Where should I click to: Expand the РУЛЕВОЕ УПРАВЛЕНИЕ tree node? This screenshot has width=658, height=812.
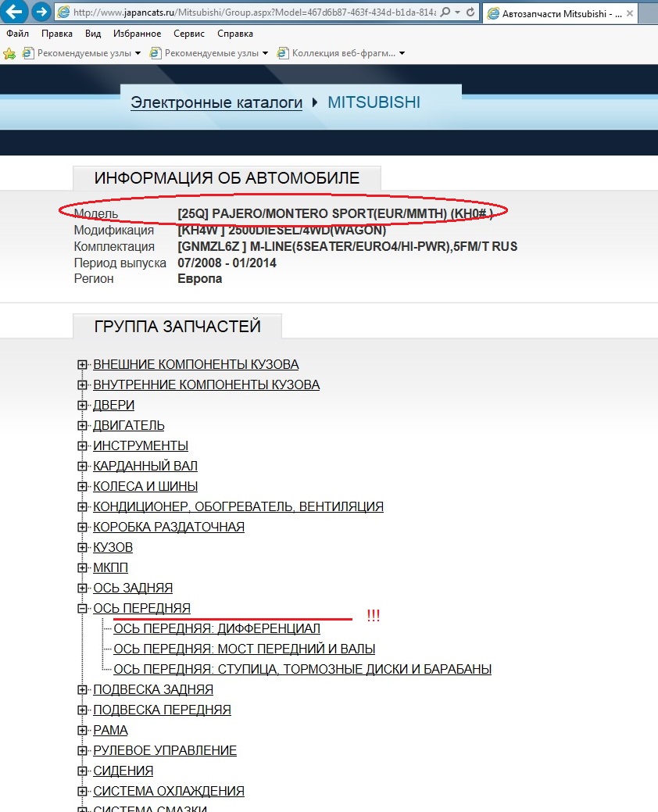(x=82, y=751)
